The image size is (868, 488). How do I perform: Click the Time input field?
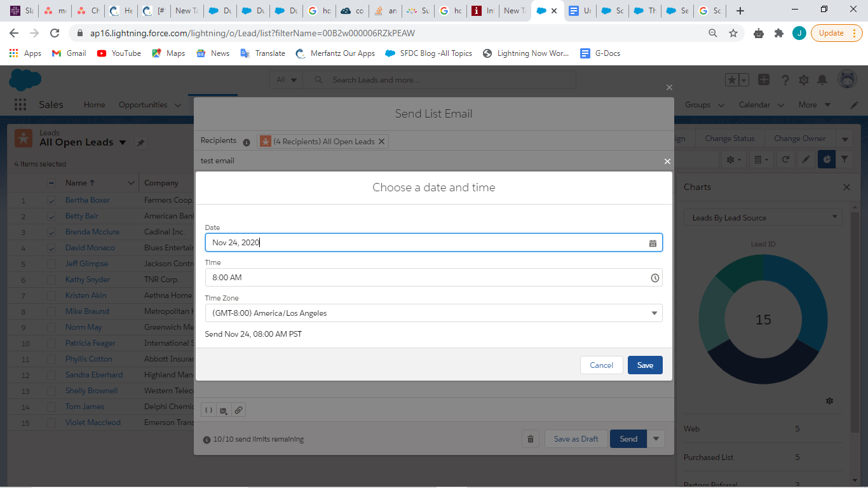click(433, 278)
